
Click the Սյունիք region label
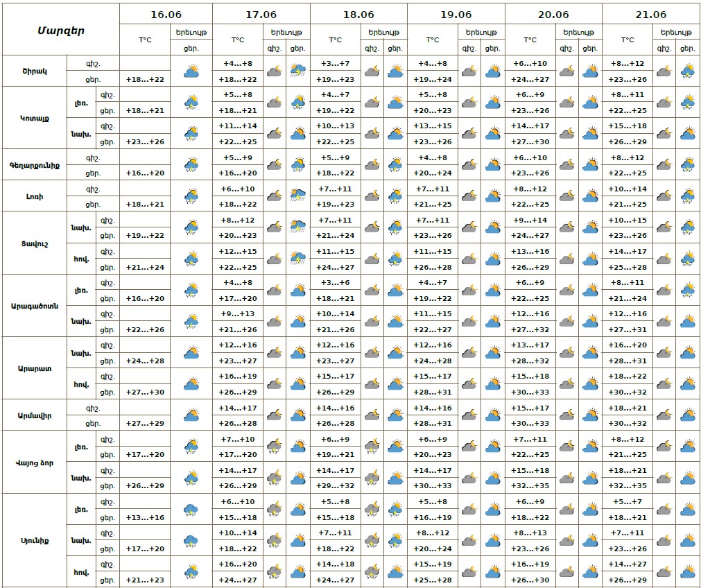[x=34, y=540]
